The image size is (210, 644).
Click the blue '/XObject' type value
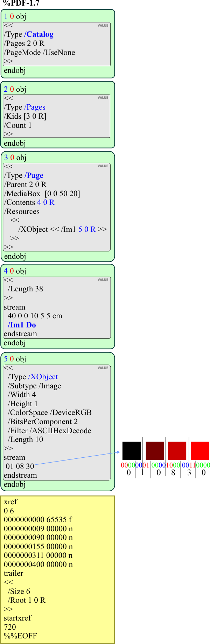tap(43, 377)
